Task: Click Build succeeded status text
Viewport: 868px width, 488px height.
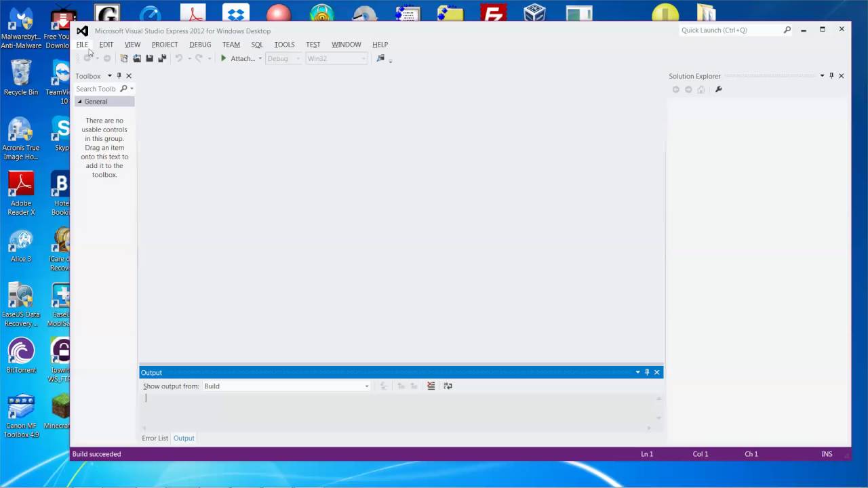Action: [x=96, y=454]
